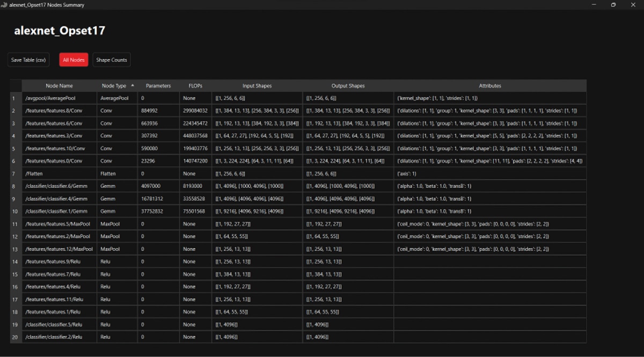Viewport: 644px width, 357px height.
Task: Sort by the Node Name column header
Action: pos(59,86)
